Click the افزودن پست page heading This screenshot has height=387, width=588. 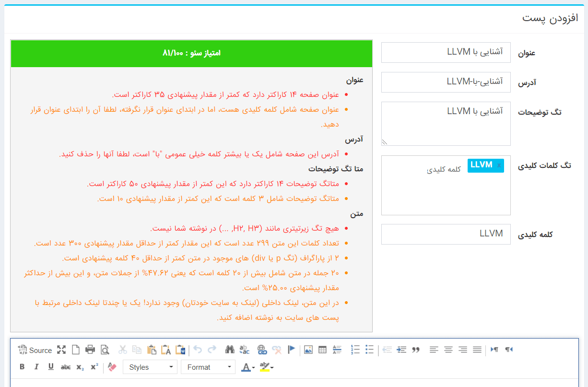(x=550, y=18)
